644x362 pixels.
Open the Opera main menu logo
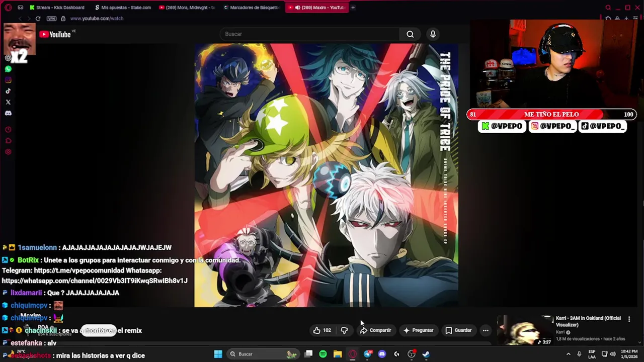coord(8,8)
